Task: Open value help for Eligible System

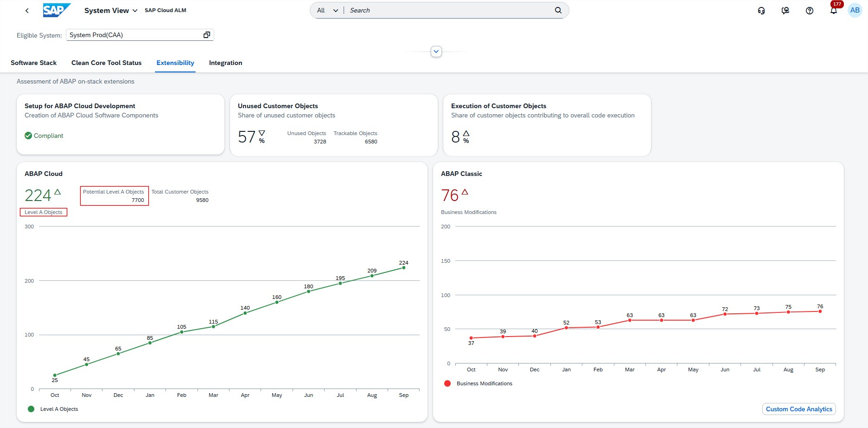Action: pos(207,35)
